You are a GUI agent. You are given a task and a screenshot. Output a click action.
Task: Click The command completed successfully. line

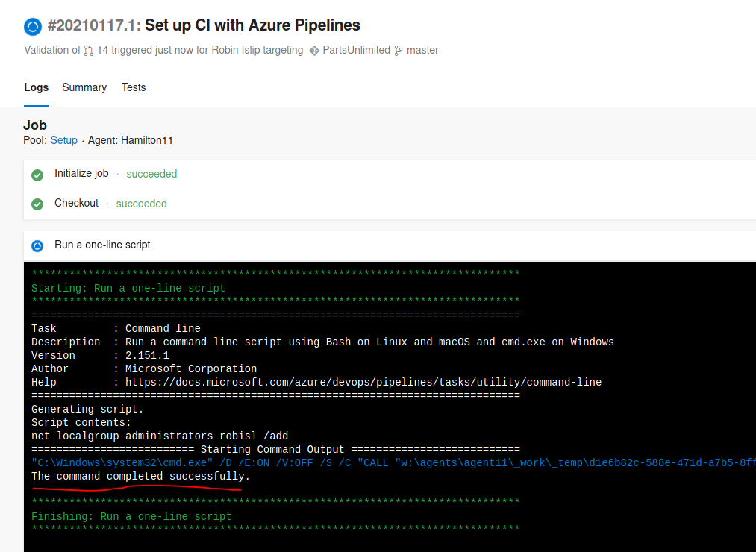coord(141,477)
